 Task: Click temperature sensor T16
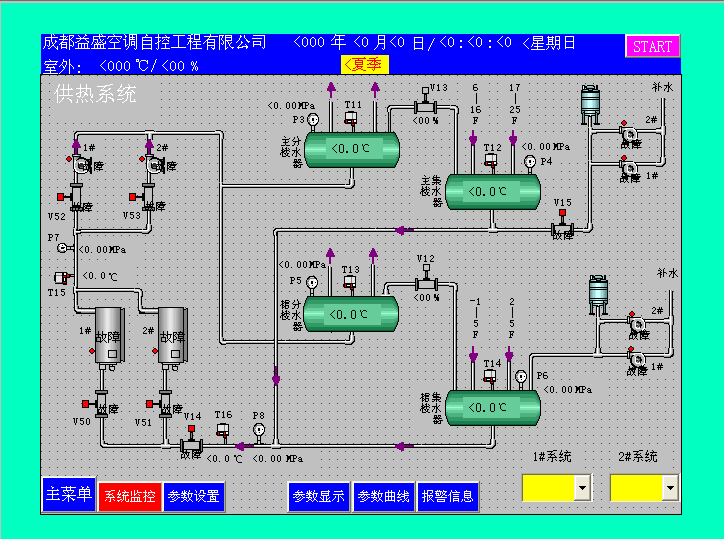coord(223,432)
